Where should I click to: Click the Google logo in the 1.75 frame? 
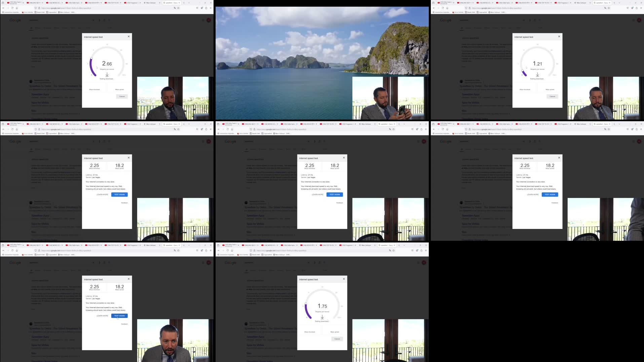tap(230, 263)
